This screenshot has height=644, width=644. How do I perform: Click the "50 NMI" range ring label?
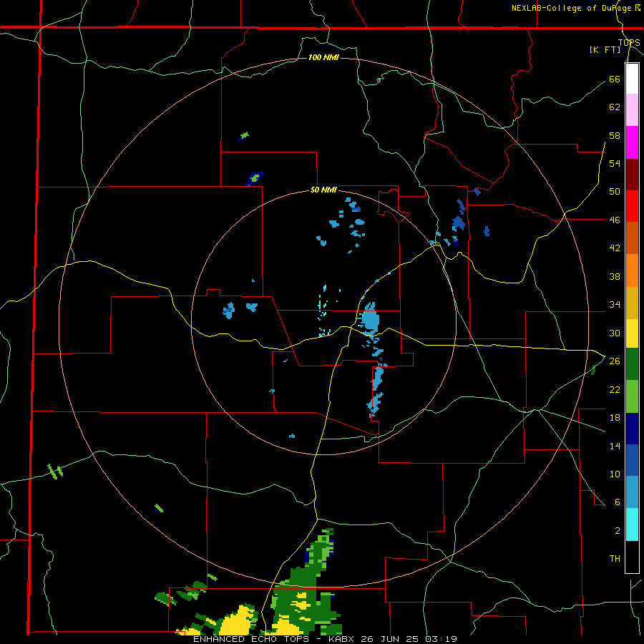(x=323, y=190)
